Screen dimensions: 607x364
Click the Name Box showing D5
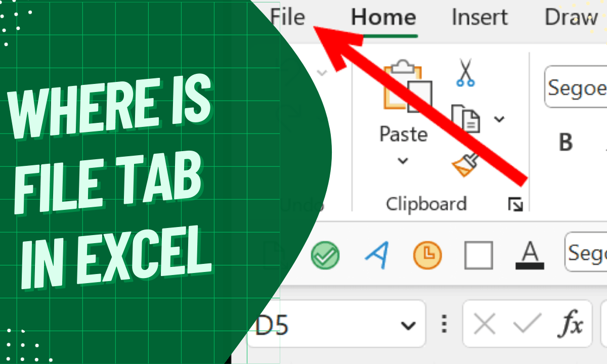[x=336, y=324]
